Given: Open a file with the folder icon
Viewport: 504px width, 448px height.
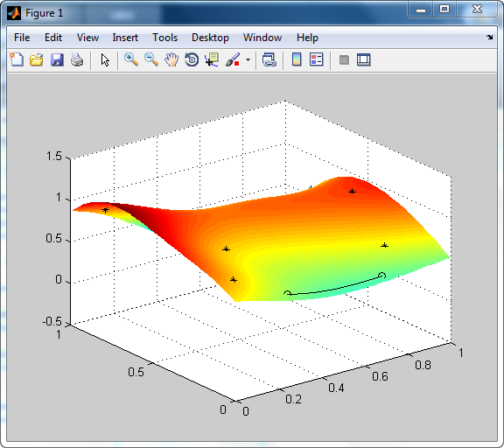Looking at the screenshot, I should (x=37, y=59).
